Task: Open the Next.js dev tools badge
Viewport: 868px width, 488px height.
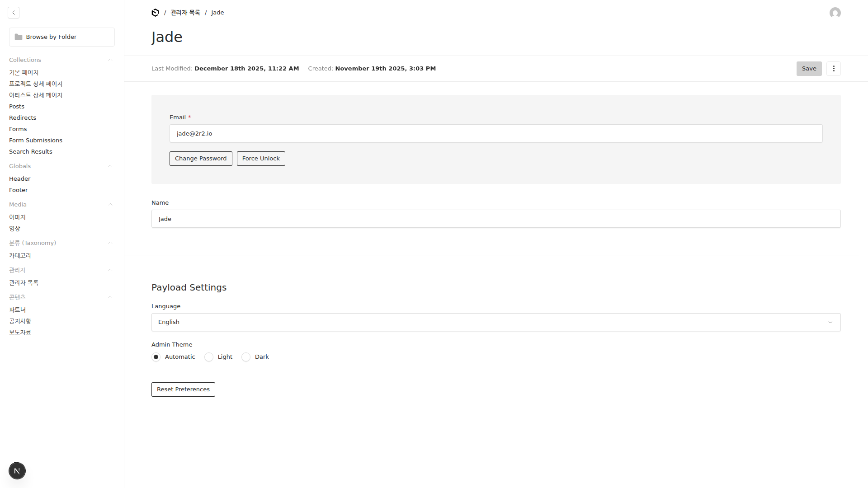Action: (x=17, y=471)
